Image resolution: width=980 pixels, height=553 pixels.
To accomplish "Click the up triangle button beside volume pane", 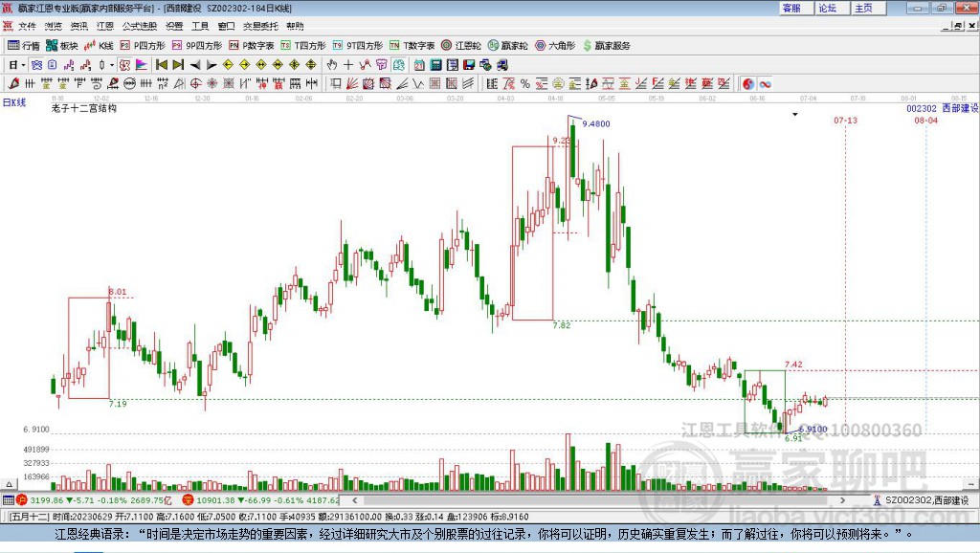I will tap(9, 484).
